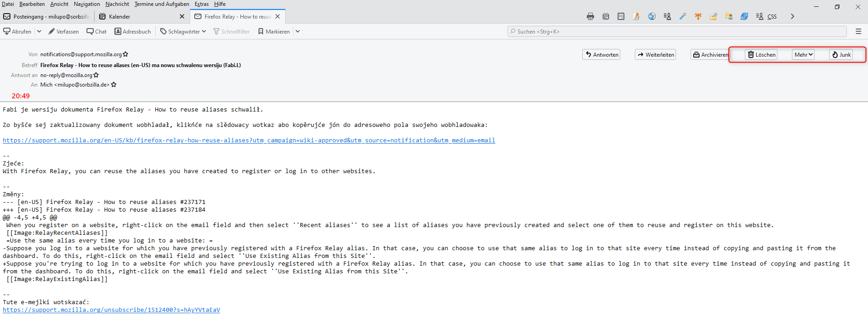This screenshot has width=868, height=320.
Task: Open the Nachricht menu
Action: 117,4
